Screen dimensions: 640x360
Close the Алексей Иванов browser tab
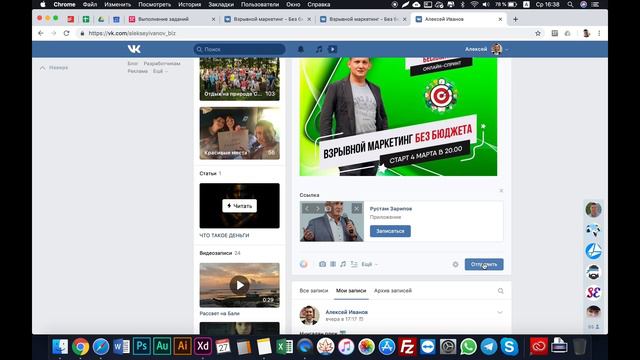(500, 19)
